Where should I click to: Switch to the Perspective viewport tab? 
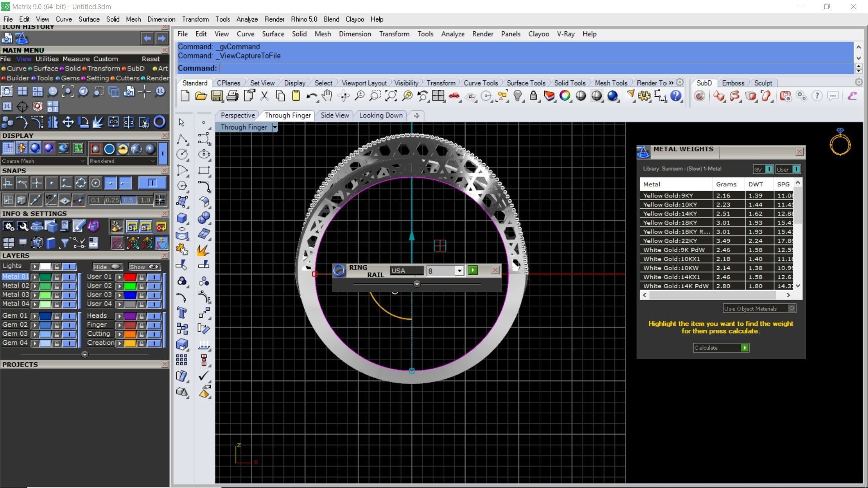click(x=238, y=115)
